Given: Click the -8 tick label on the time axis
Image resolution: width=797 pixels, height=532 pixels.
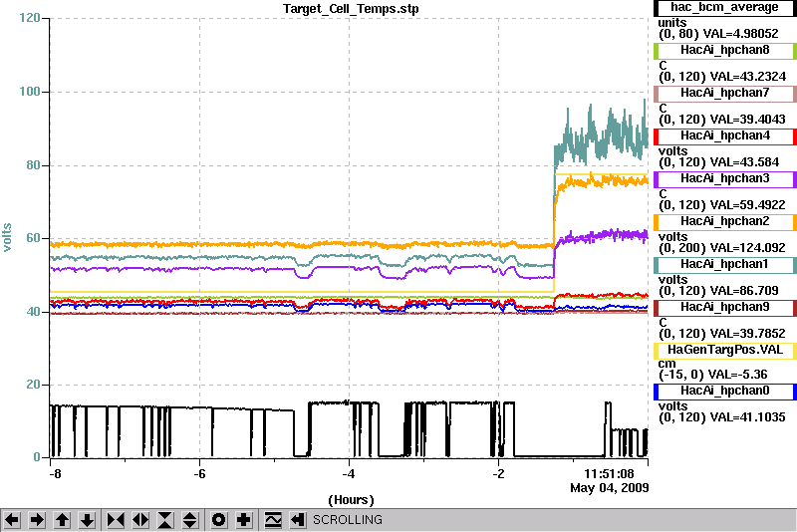Looking at the screenshot, I should [x=55, y=474].
